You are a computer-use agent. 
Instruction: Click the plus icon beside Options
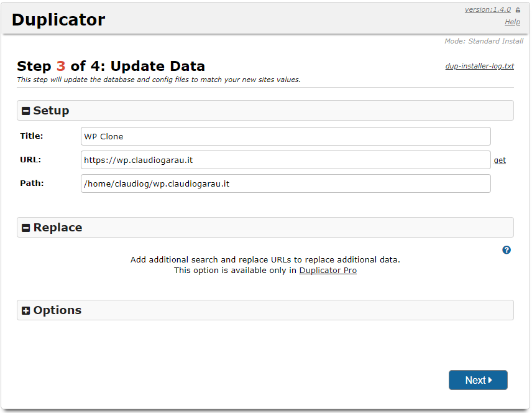pyautogui.click(x=25, y=311)
